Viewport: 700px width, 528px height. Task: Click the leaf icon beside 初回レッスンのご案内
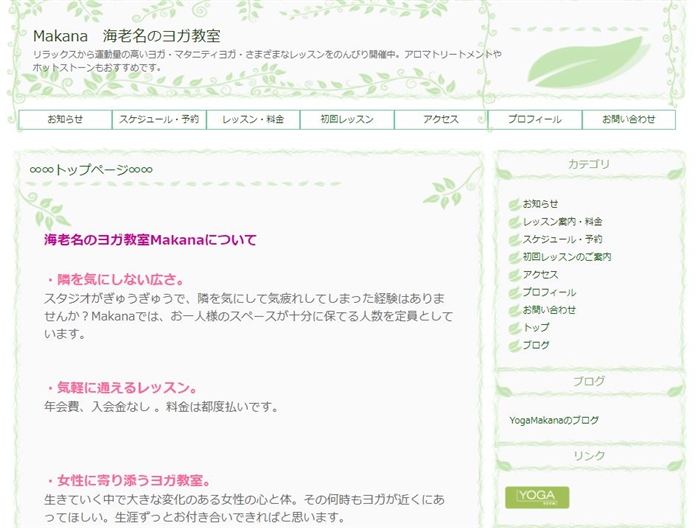click(x=515, y=258)
